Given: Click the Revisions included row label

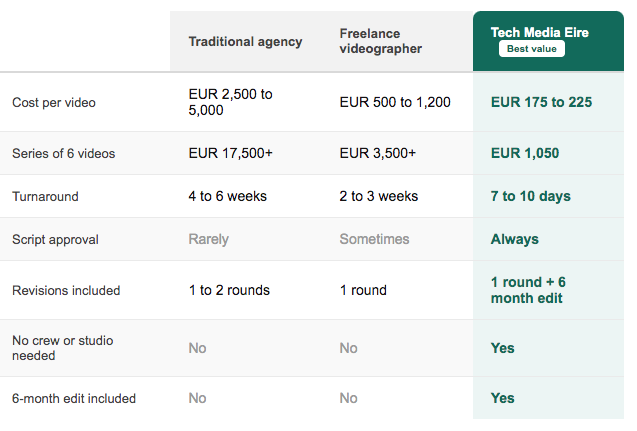Looking at the screenshot, I should pos(66,290).
